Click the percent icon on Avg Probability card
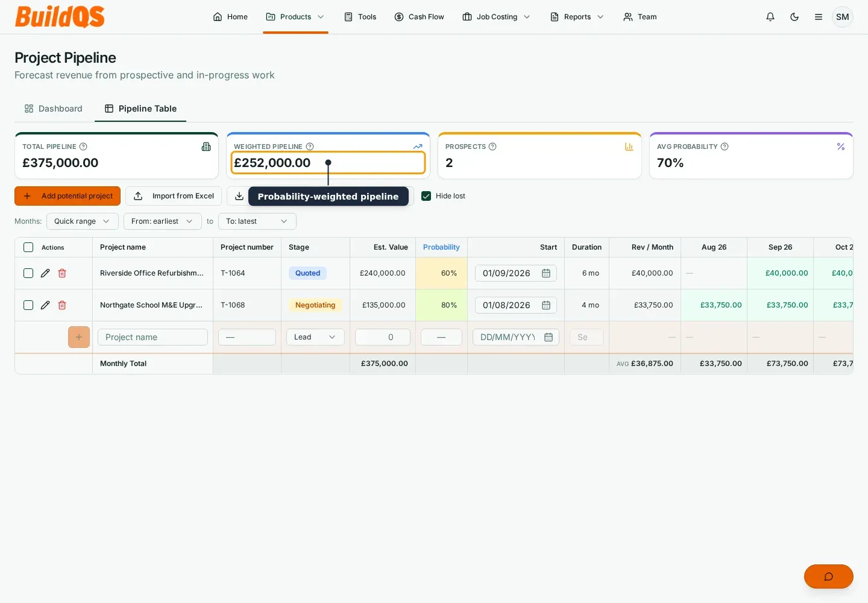The width and height of the screenshot is (868, 603). [841, 147]
